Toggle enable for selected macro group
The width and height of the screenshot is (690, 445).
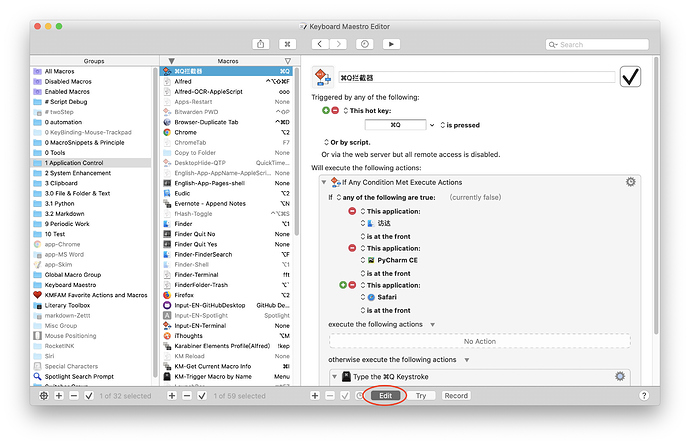click(89, 396)
